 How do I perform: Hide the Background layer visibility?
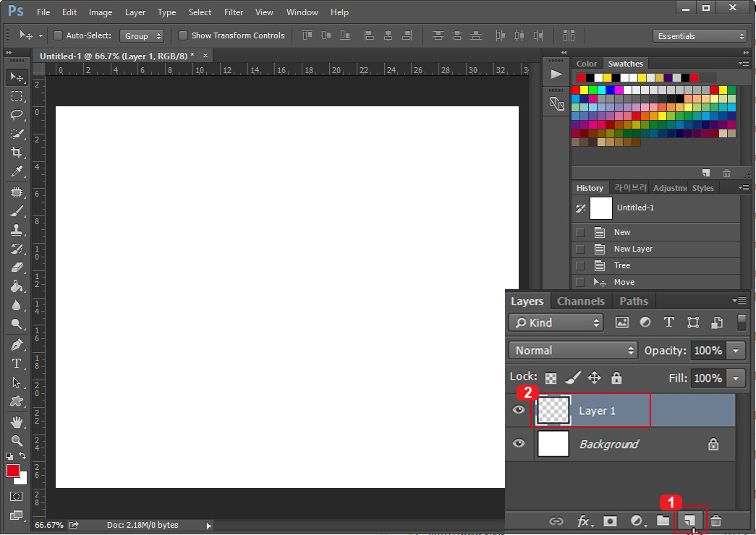[x=519, y=443]
